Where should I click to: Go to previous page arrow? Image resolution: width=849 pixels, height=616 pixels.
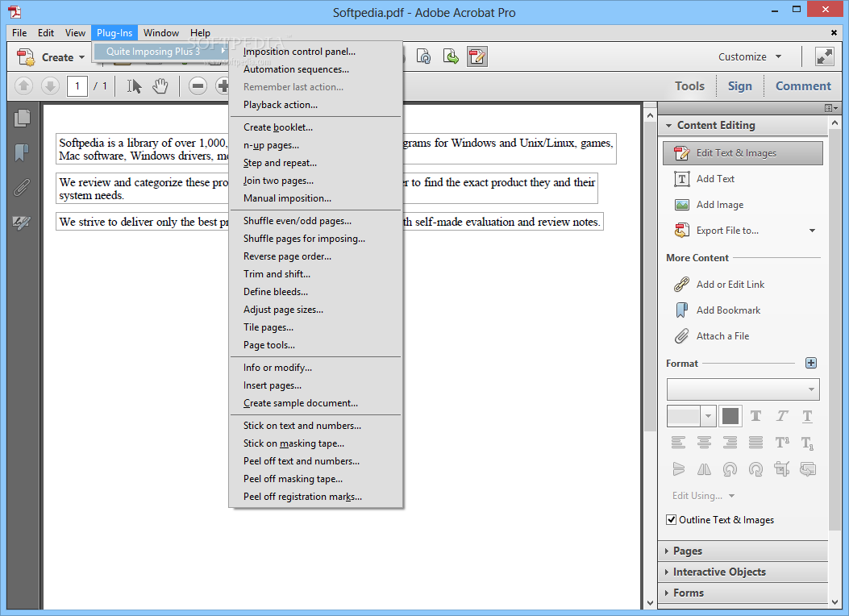24,86
